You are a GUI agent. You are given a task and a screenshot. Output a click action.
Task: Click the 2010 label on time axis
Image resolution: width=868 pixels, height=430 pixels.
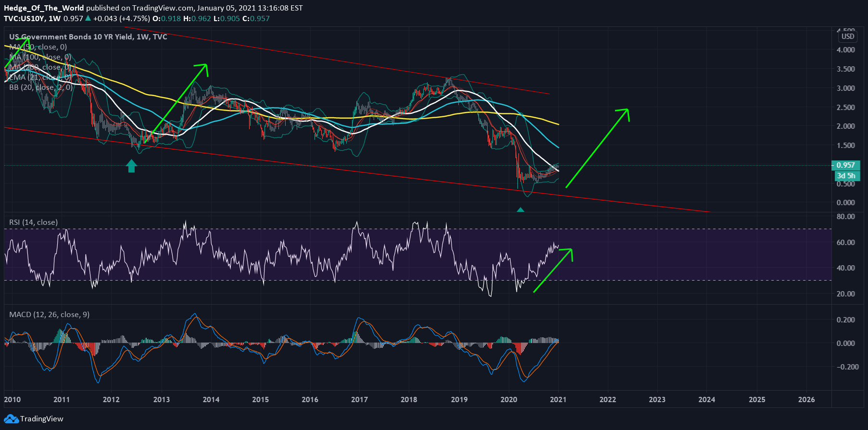tap(13, 399)
